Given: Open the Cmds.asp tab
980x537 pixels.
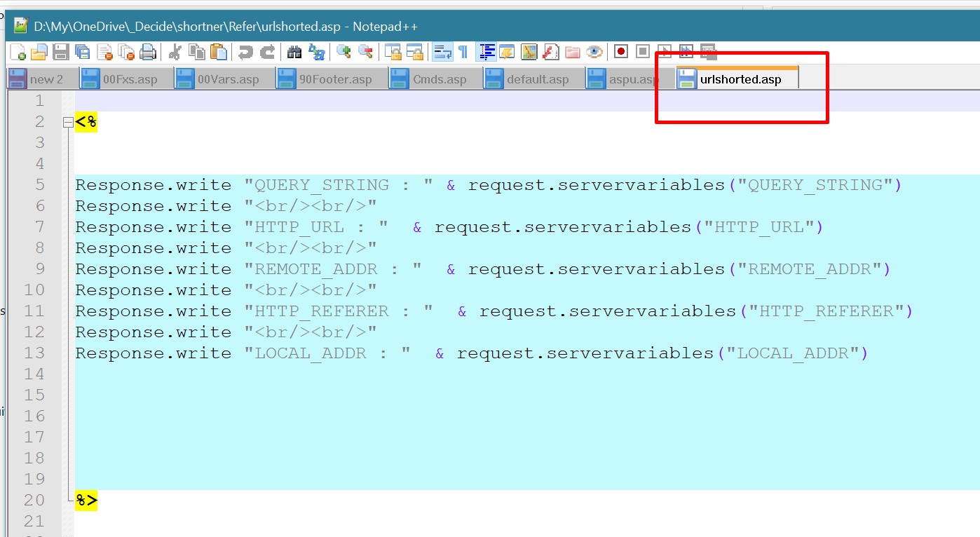Looking at the screenshot, I should coord(439,79).
